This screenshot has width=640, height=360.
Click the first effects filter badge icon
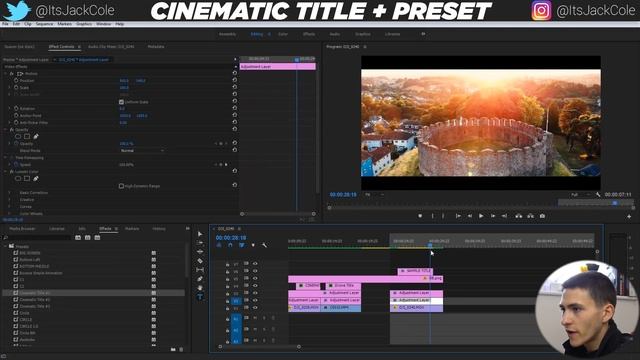(78, 238)
